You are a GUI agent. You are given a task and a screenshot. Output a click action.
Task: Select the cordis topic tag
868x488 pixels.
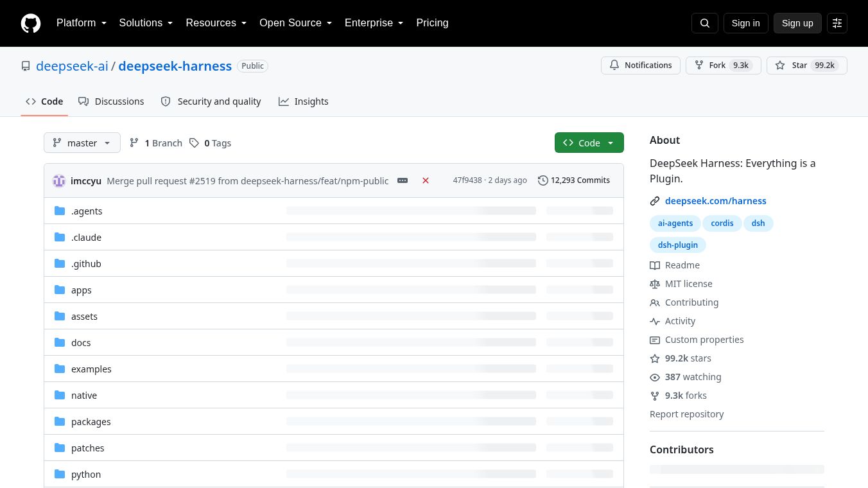722,223
